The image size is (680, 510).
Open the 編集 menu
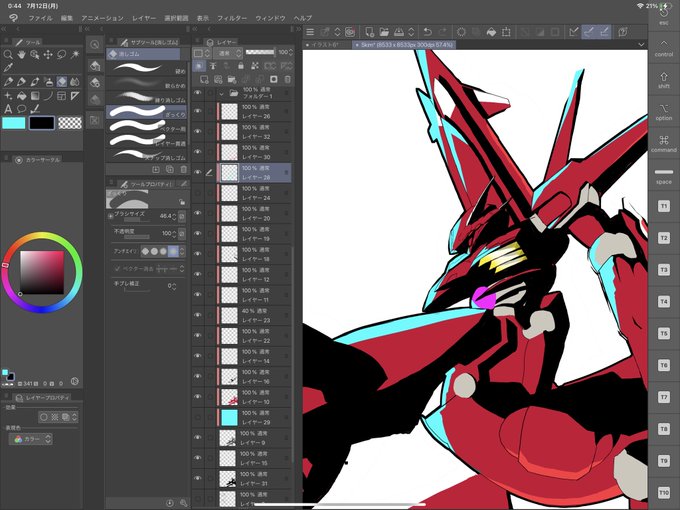(67, 18)
